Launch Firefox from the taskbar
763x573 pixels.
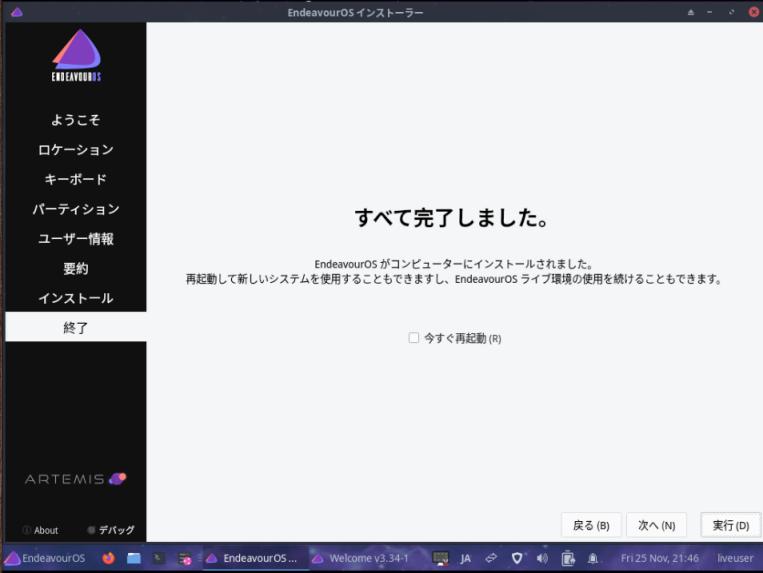pyautogui.click(x=108, y=558)
